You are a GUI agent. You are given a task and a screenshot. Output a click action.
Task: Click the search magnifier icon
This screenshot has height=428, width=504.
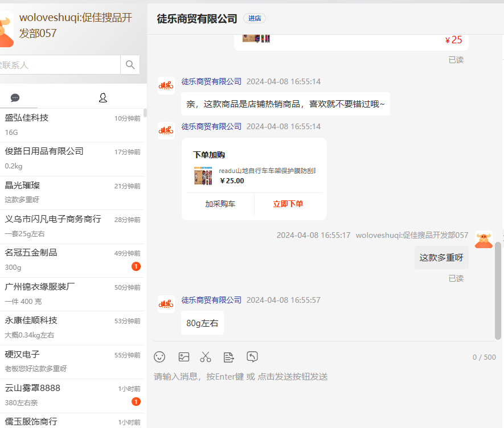point(130,64)
